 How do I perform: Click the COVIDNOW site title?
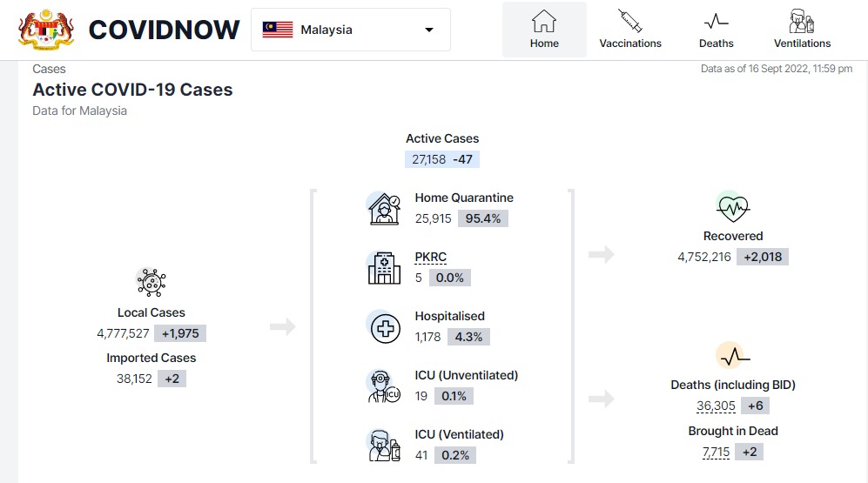coord(164,30)
